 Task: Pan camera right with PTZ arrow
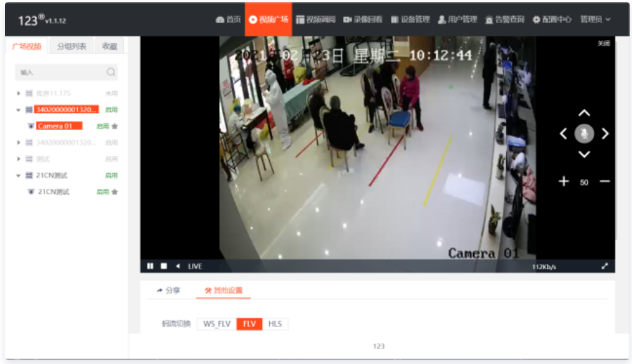click(605, 134)
